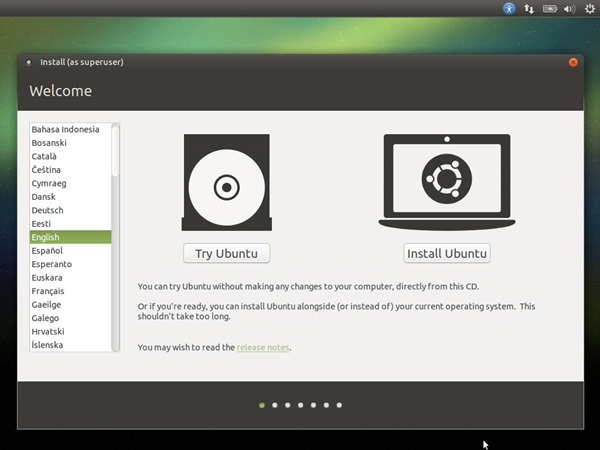This screenshot has width=600, height=450.
Task: Select Español from the language list
Action: (x=70, y=251)
